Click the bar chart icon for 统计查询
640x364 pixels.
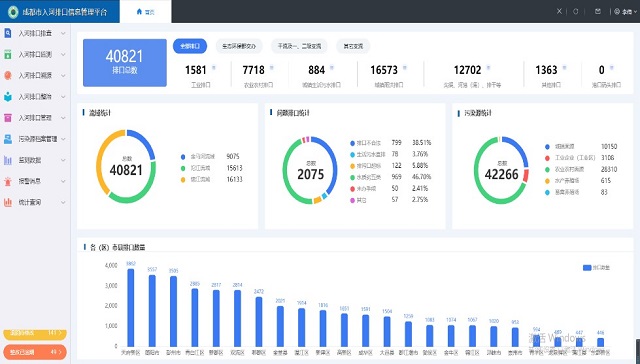[x=7, y=202]
